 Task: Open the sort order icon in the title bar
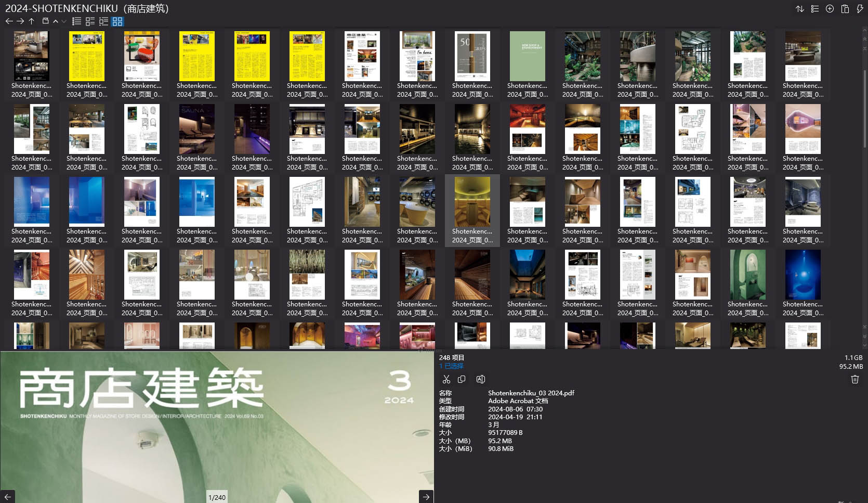click(x=800, y=9)
